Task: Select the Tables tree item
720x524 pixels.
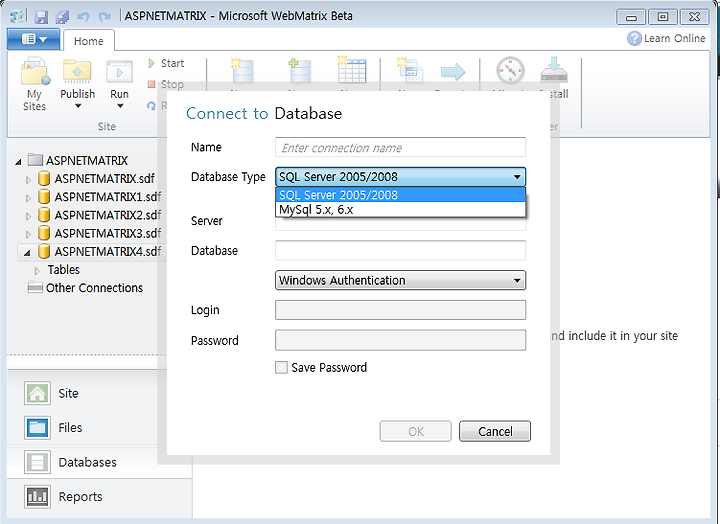Action: point(63,270)
